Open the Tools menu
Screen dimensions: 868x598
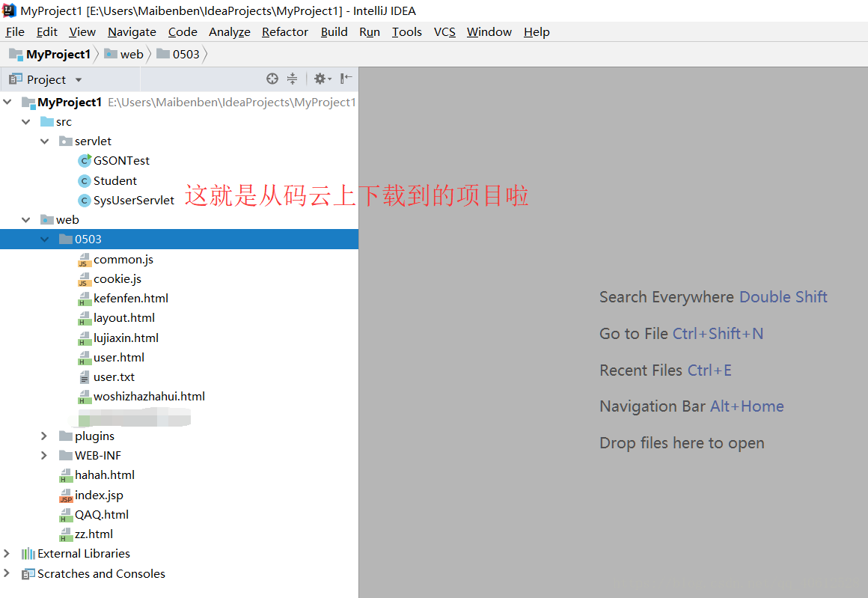[x=407, y=32]
